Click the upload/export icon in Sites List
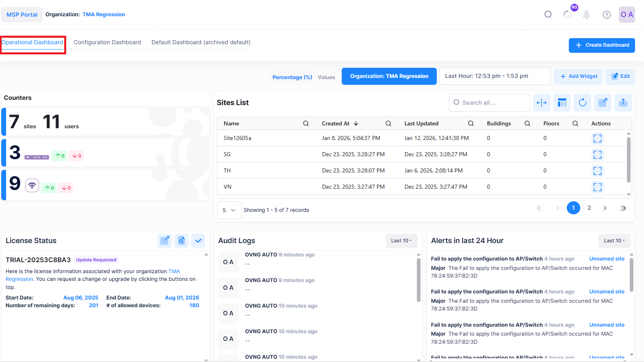644x362 pixels. click(x=623, y=103)
